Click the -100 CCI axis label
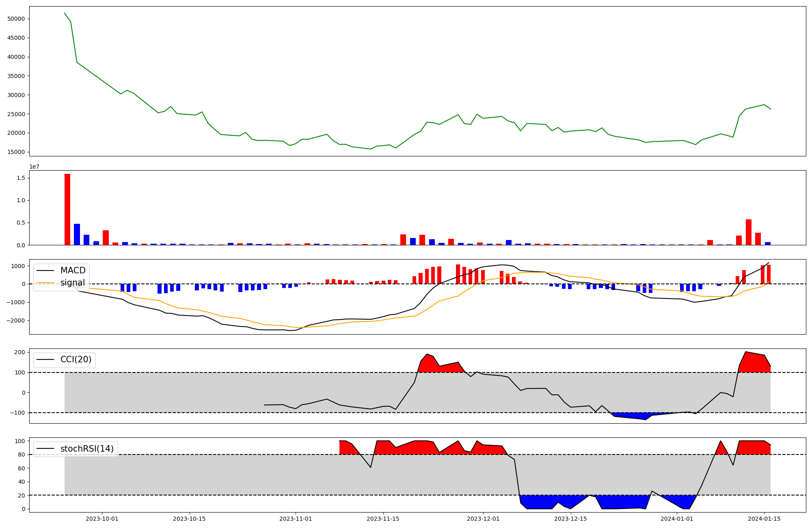The image size is (812, 528). (x=18, y=413)
